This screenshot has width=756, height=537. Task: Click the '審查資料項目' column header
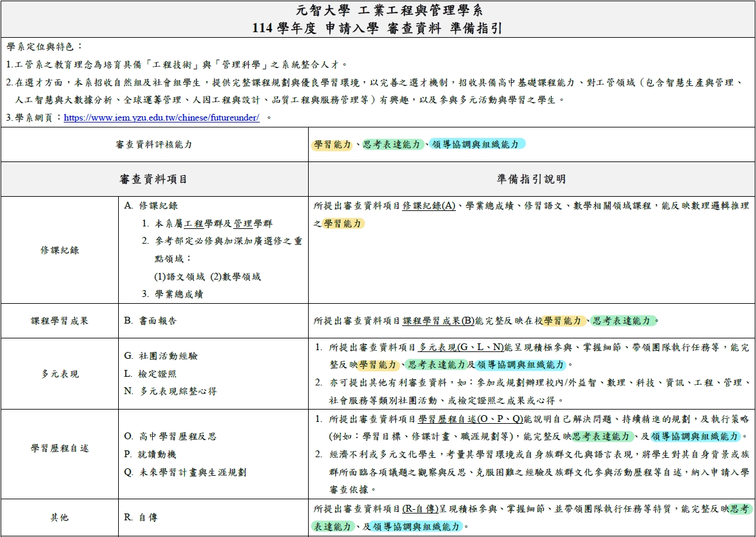tap(153, 179)
